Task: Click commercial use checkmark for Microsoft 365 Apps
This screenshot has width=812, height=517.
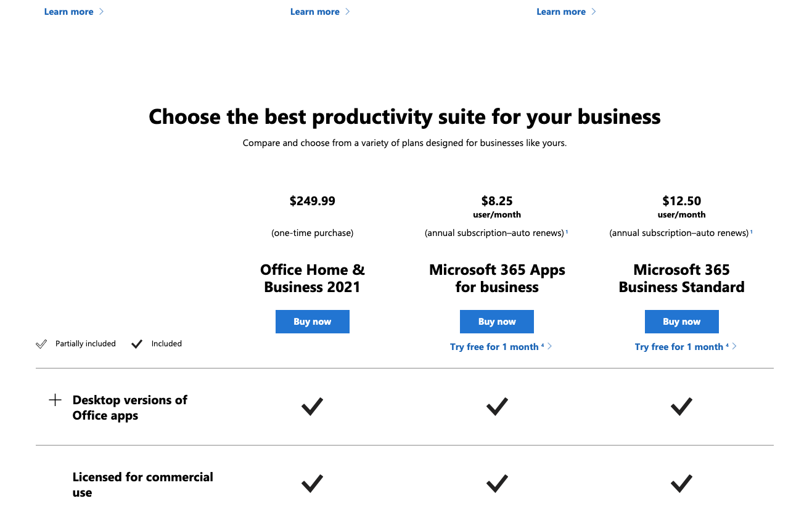Action: pyautogui.click(x=497, y=484)
